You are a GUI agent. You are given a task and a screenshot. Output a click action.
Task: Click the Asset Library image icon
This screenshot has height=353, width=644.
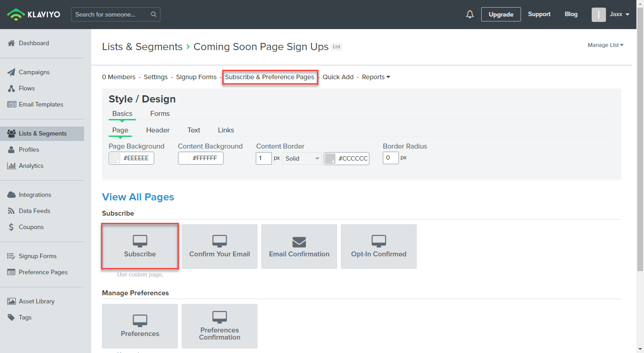click(12, 301)
